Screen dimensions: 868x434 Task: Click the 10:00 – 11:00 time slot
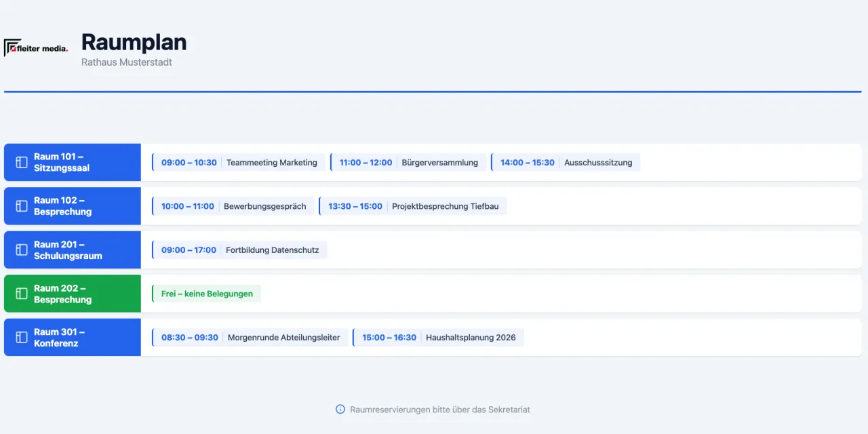(x=188, y=206)
